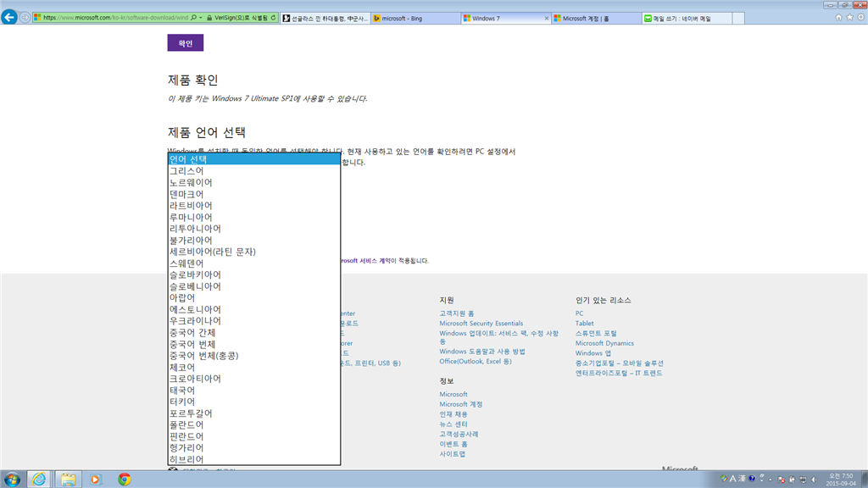
Task: Open the IE Home icon
Action: [x=838, y=18]
